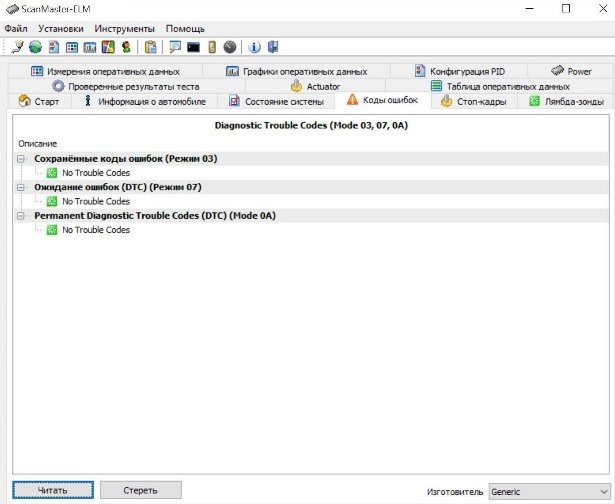The width and height of the screenshot is (615, 504).
Task: Select No Trouble Codes under Mode 0A
Action: click(96, 230)
